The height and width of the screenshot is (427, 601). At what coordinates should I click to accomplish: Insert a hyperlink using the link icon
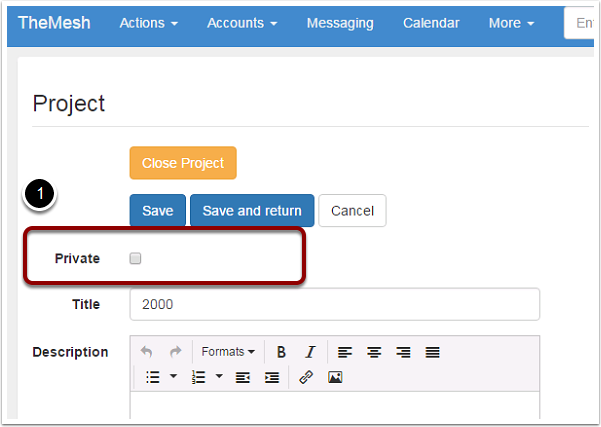point(306,377)
